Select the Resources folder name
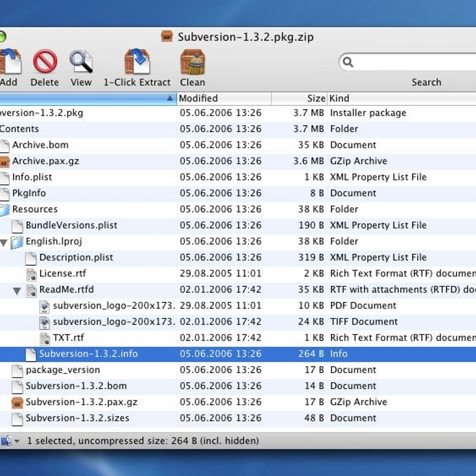 (x=35, y=209)
